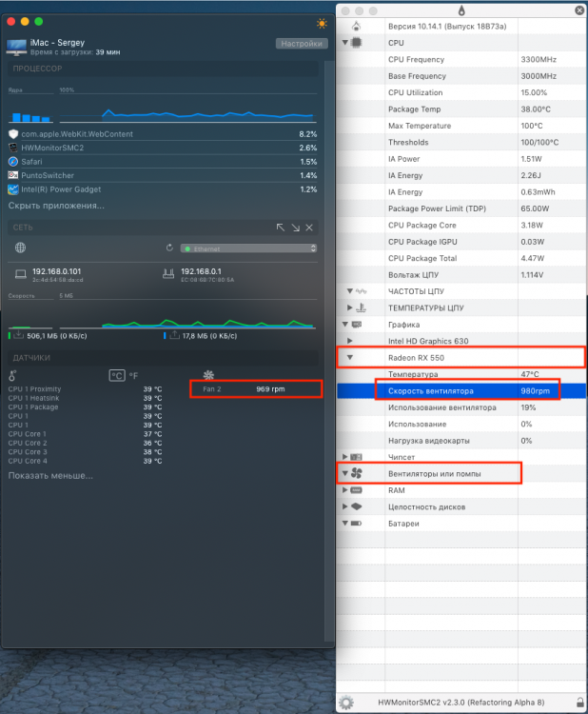Viewport: 588px width, 714px height.
Task: Collapse the Radeon RX 550 item
Action: (x=349, y=357)
